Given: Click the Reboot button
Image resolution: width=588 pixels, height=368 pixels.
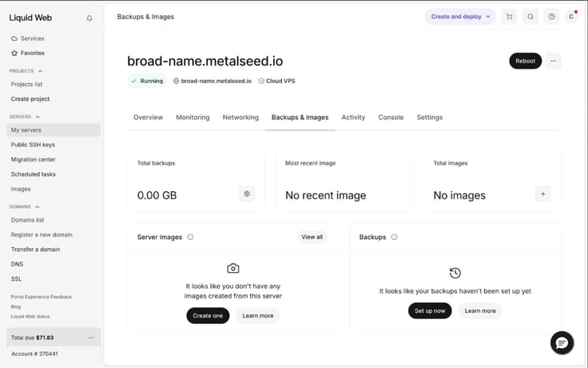Looking at the screenshot, I should tap(525, 61).
